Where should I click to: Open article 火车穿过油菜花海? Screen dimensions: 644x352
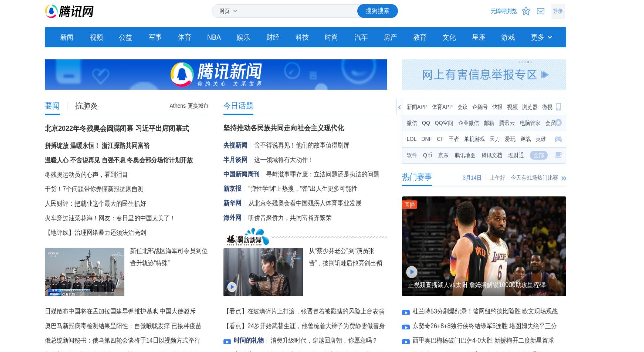pyautogui.click(x=110, y=218)
